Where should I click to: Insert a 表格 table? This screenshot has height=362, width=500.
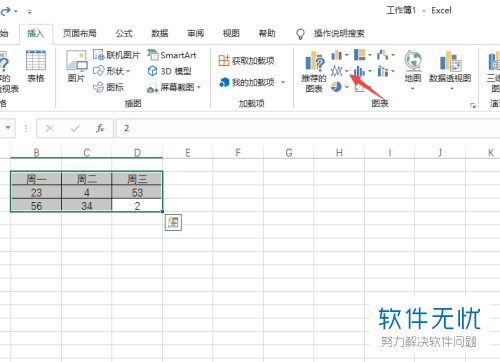[x=36, y=67]
